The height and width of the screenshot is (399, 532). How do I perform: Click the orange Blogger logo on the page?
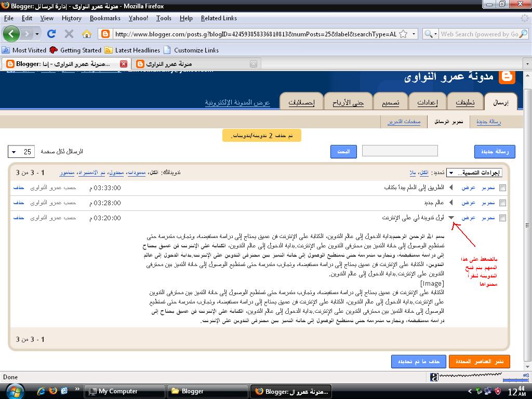coord(507,77)
